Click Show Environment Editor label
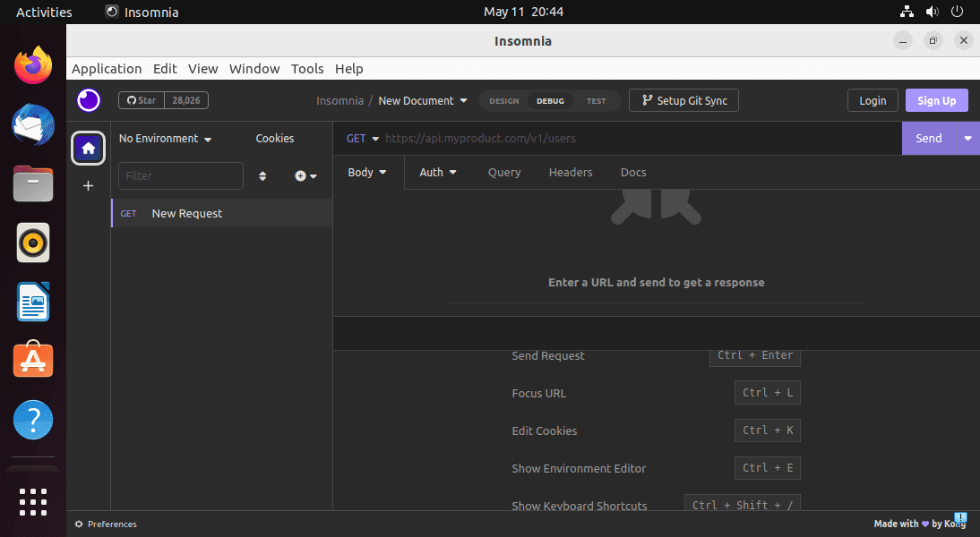 (x=579, y=468)
